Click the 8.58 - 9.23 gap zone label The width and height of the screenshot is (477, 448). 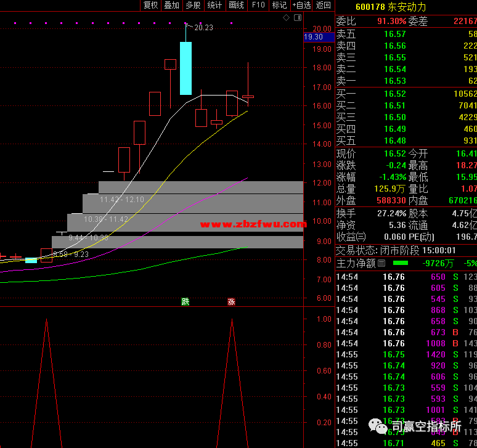coord(71,255)
